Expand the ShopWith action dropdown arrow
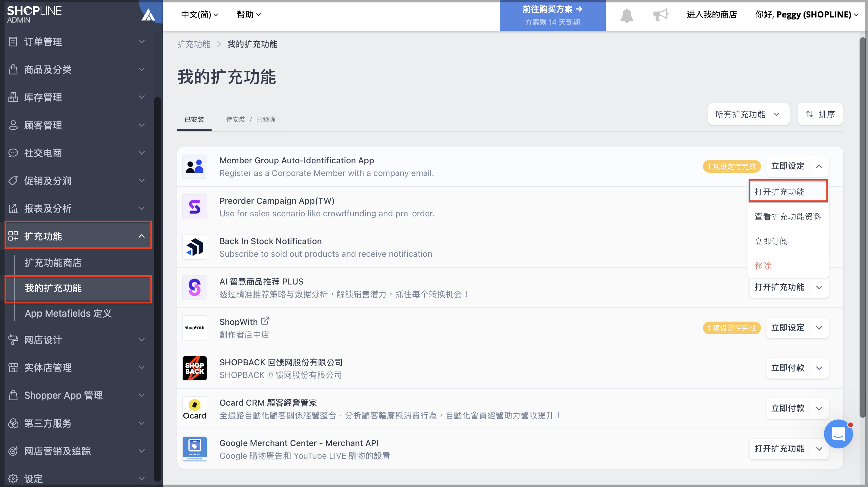 tap(819, 328)
